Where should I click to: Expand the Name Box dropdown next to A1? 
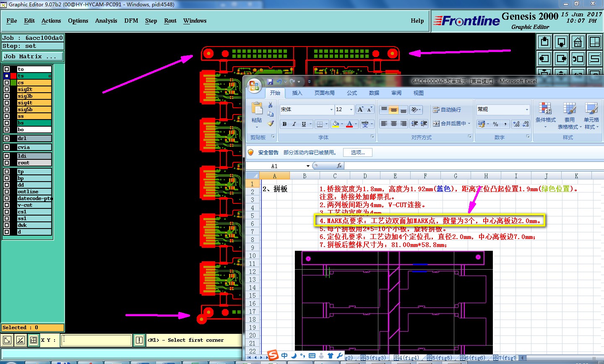point(308,166)
